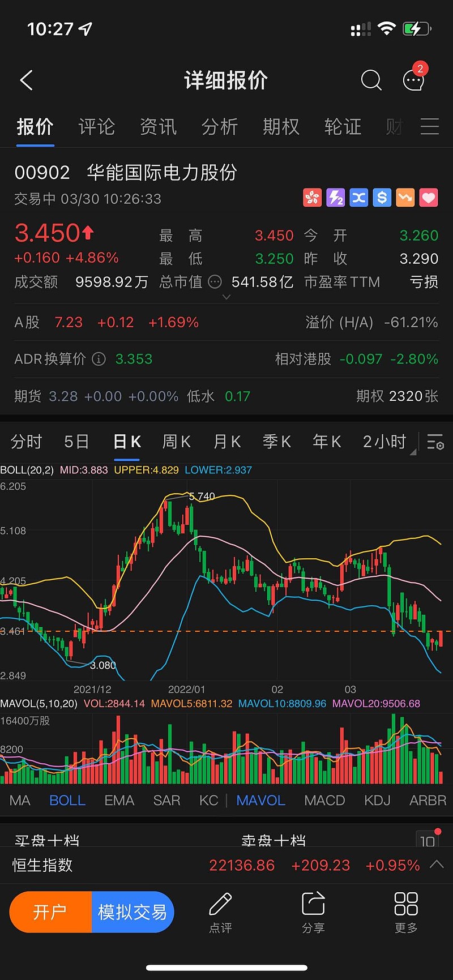Tap the MAVOL(5,10,20) legend label

tap(39, 704)
